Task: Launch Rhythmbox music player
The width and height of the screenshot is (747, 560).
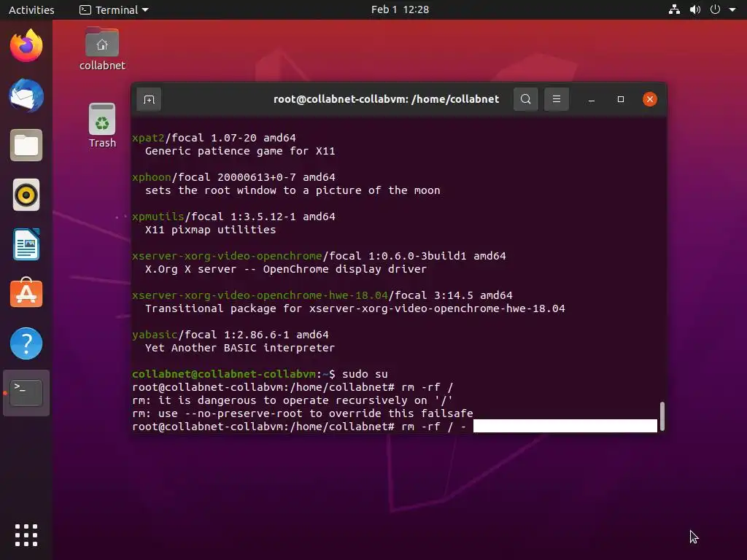Action: click(26, 195)
